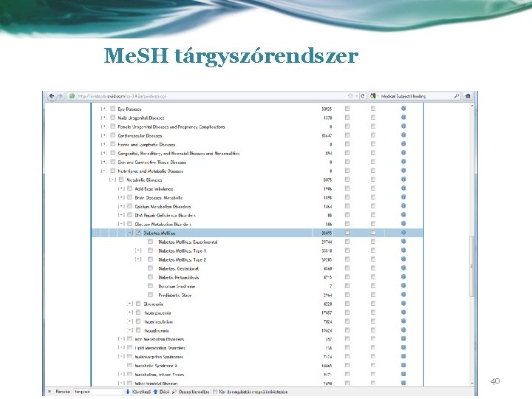Expand the Acid-Base Imbalance node
The height and width of the screenshot is (399, 532).
121,188
